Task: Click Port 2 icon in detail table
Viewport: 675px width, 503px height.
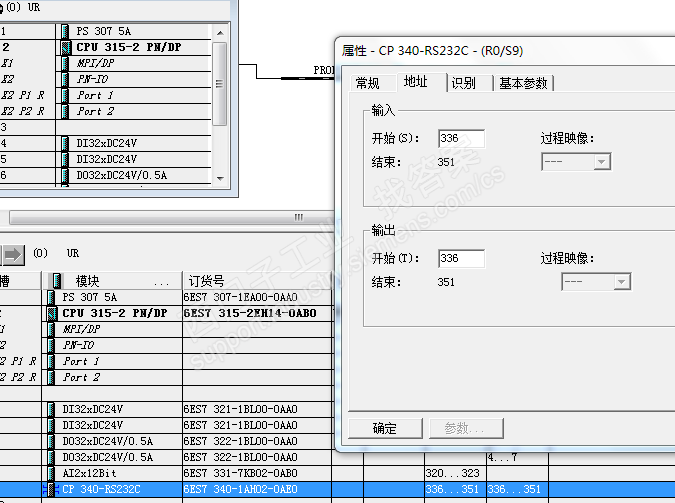Action: [51, 377]
